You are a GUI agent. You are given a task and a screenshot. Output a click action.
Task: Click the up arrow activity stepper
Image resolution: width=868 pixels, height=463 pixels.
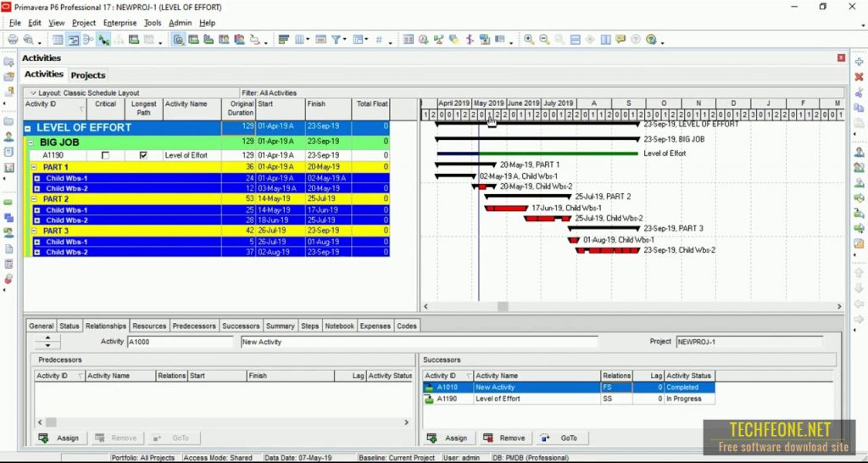(x=47, y=337)
